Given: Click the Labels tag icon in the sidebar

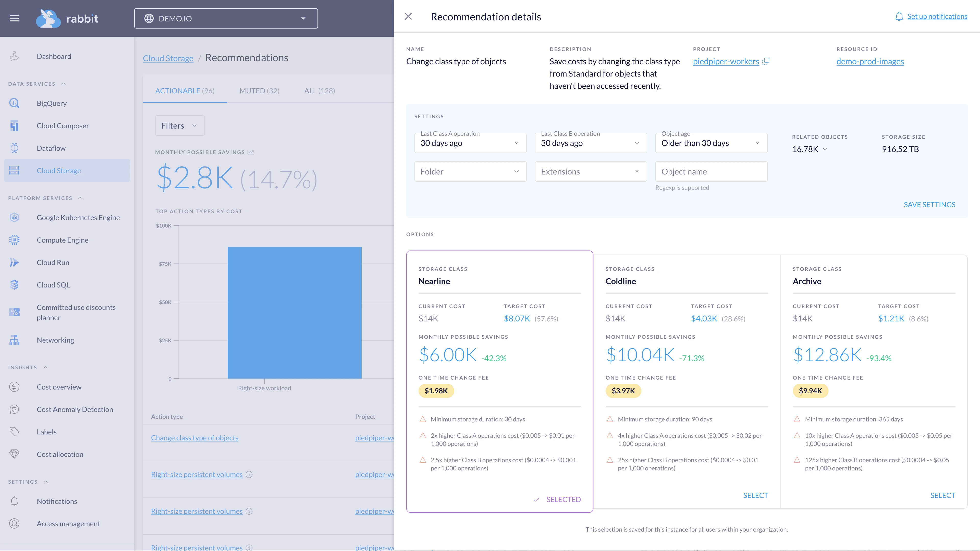Looking at the screenshot, I should click(14, 432).
